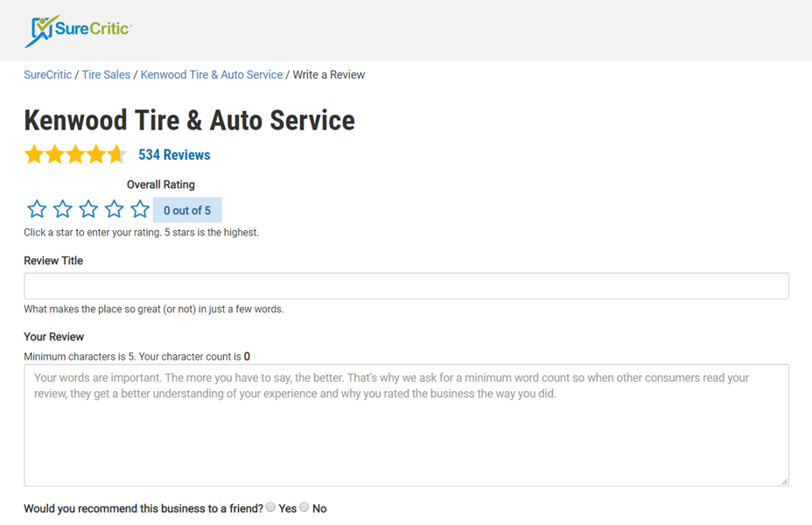812x525 pixels.
Task: Click the 'Your Review' field label
Action: click(54, 337)
